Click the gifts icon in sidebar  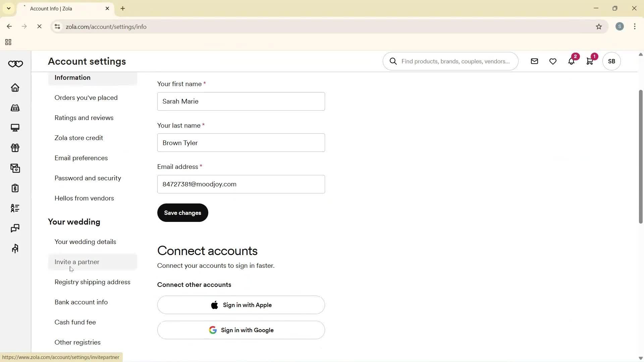tap(15, 148)
